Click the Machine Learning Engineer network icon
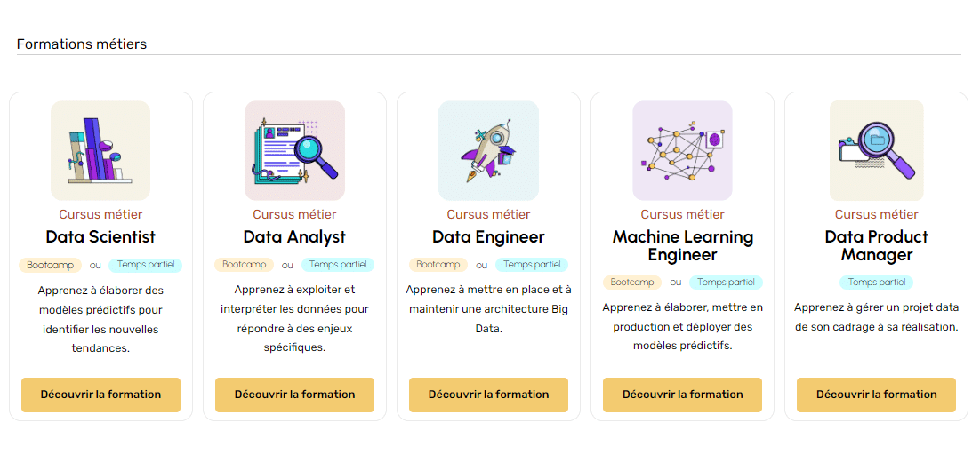 (682, 150)
